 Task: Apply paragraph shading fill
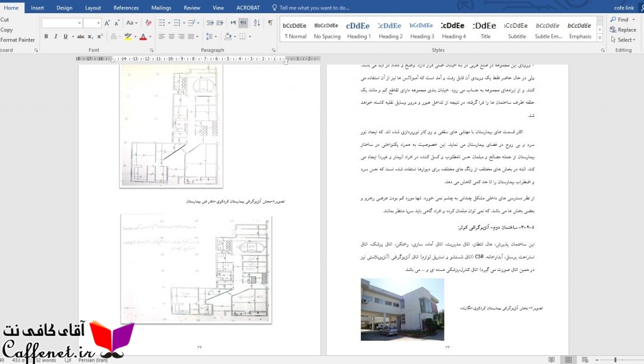(x=228, y=36)
